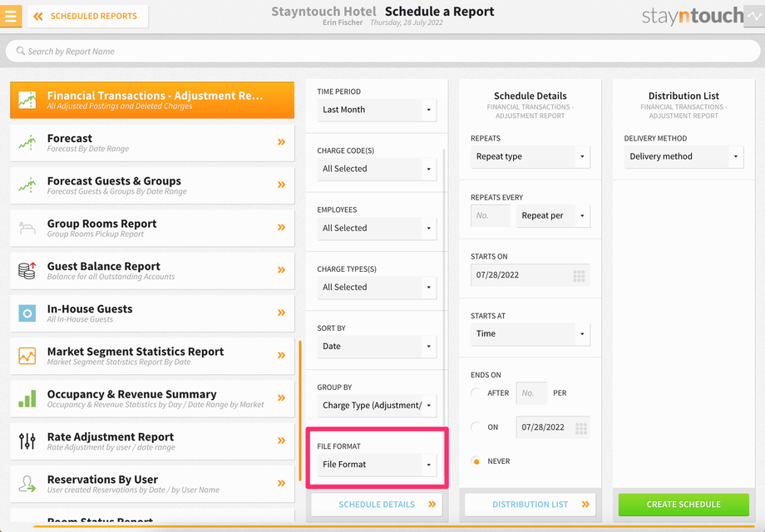Click Guest Balance Report chevron arrow
This screenshot has height=532, width=765.
point(282,269)
